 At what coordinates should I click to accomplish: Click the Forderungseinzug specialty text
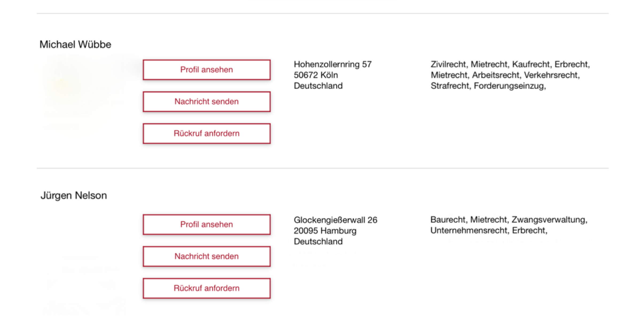tap(509, 86)
